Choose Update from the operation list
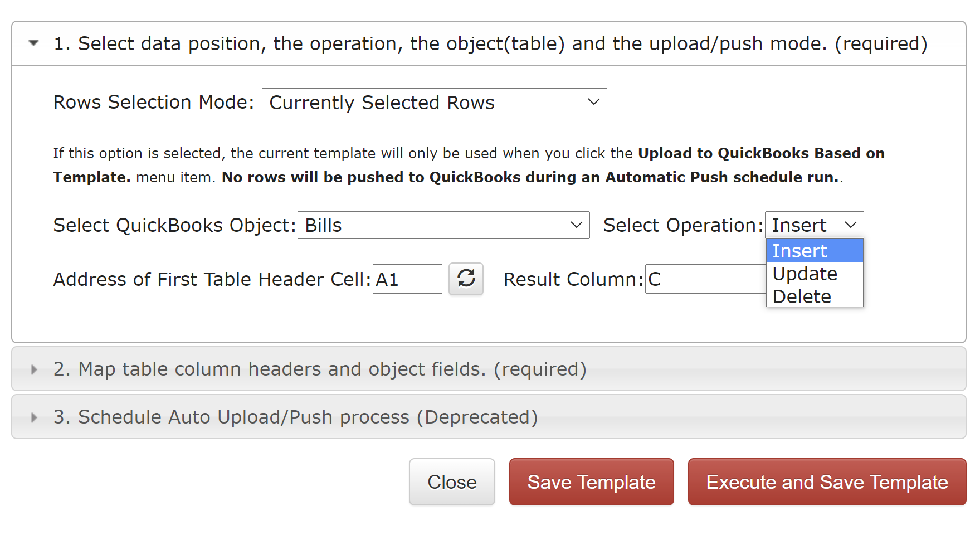Image resolution: width=980 pixels, height=535 pixels. [x=815, y=274]
